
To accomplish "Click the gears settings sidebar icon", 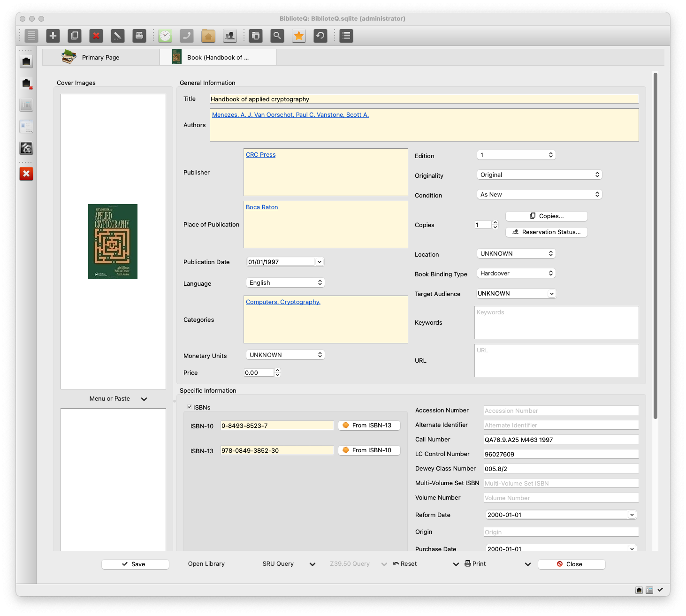I will click(x=26, y=148).
